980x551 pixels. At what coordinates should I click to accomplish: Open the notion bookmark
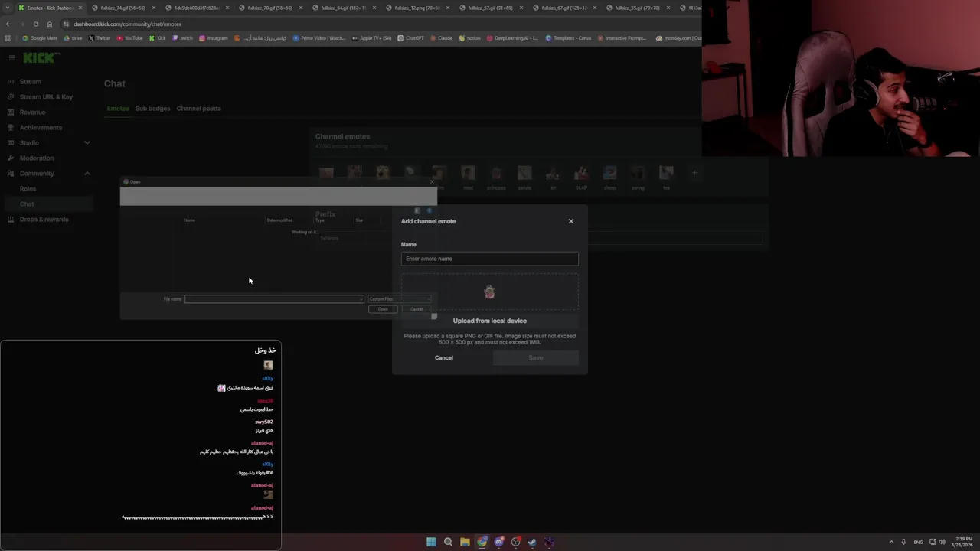point(469,38)
